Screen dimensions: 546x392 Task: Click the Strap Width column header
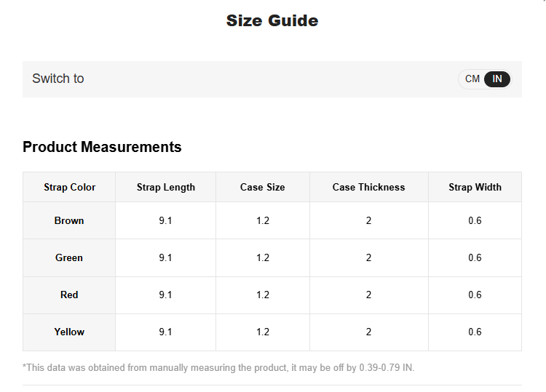click(475, 187)
